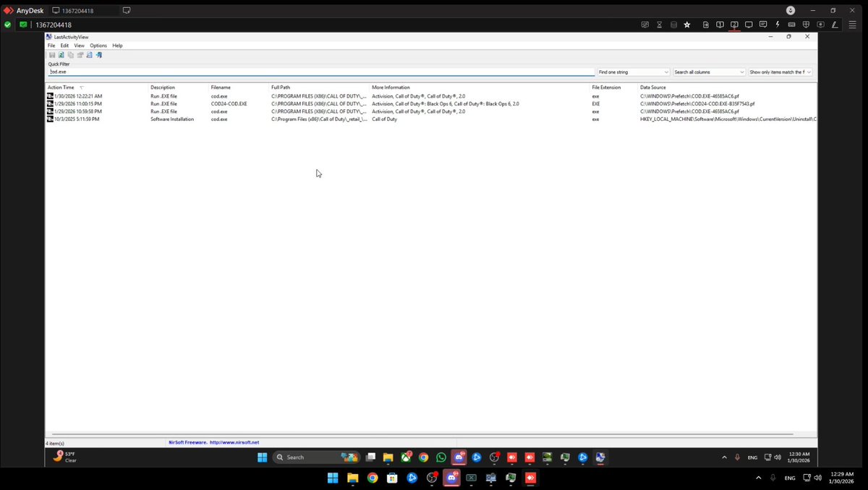Click WhatsApp icon on remote taskbar

[x=441, y=457]
